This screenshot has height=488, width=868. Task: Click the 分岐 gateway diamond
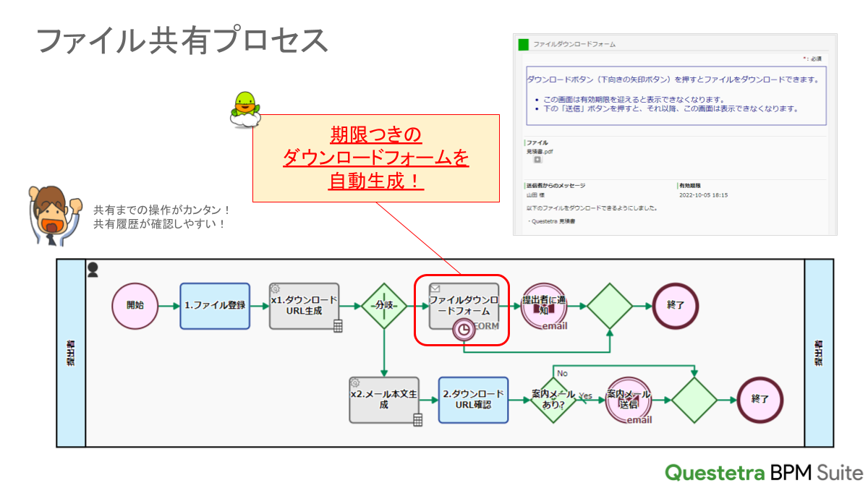pyautogui.click(x=384, y=306)
